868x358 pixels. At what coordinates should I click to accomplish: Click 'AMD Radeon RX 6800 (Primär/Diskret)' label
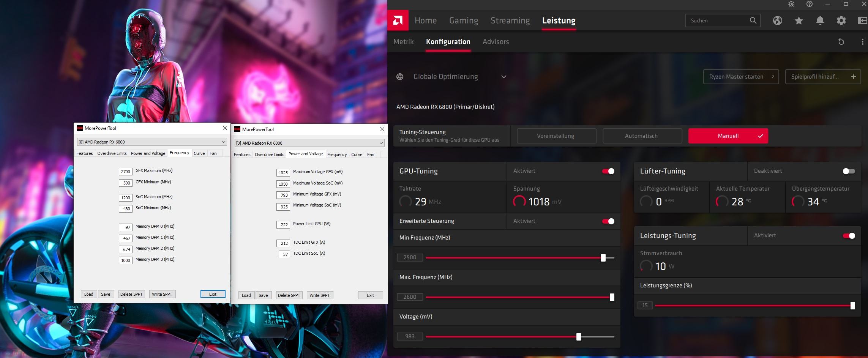pos(445,107)
